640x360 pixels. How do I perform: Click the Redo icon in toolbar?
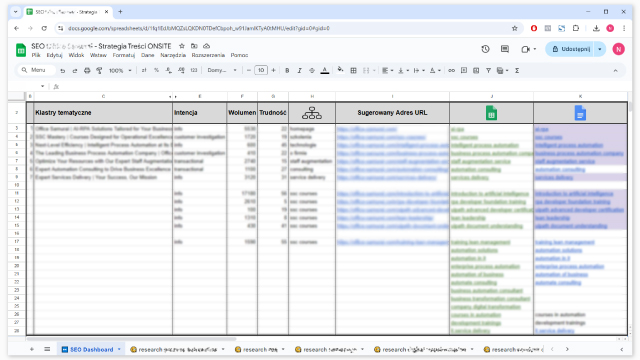pos(75,71)
